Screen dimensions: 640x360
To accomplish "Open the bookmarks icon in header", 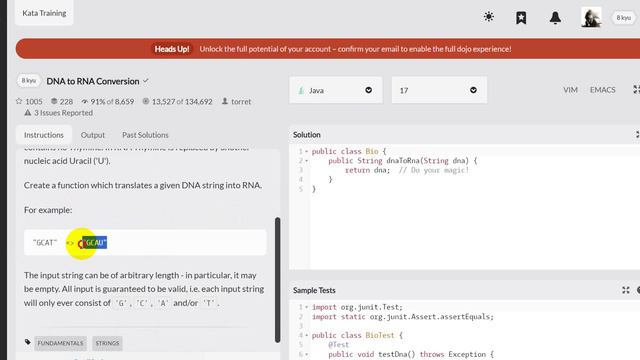I will point(521,18).
